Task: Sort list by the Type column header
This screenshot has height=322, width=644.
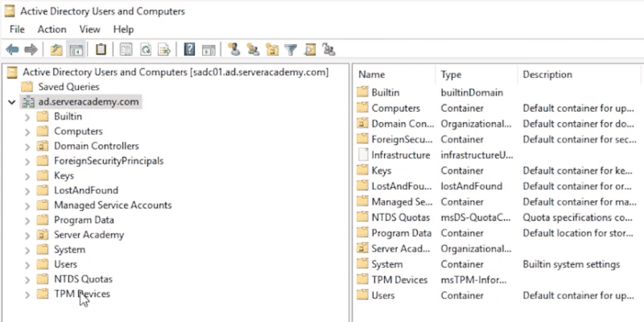Action: pos(451,75)
